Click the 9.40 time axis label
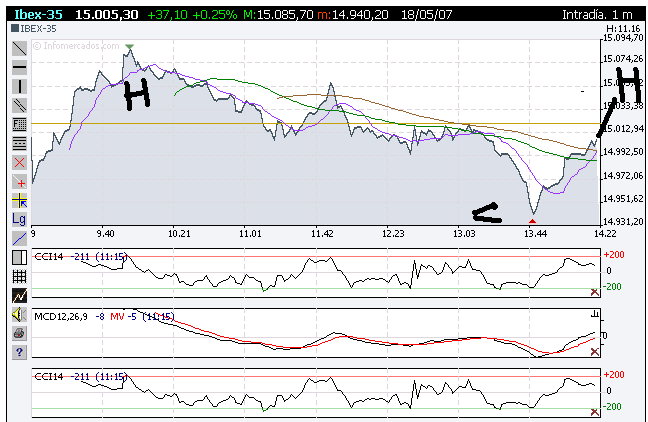The height and width of the screenshot is (422, 648). pyautogui.click(x=105, y=234)
